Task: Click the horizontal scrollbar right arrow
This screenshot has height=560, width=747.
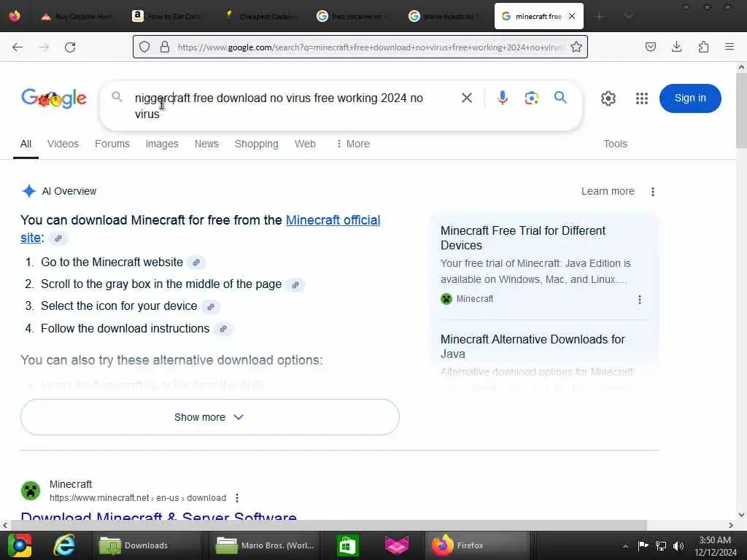Action: (731, 525)
